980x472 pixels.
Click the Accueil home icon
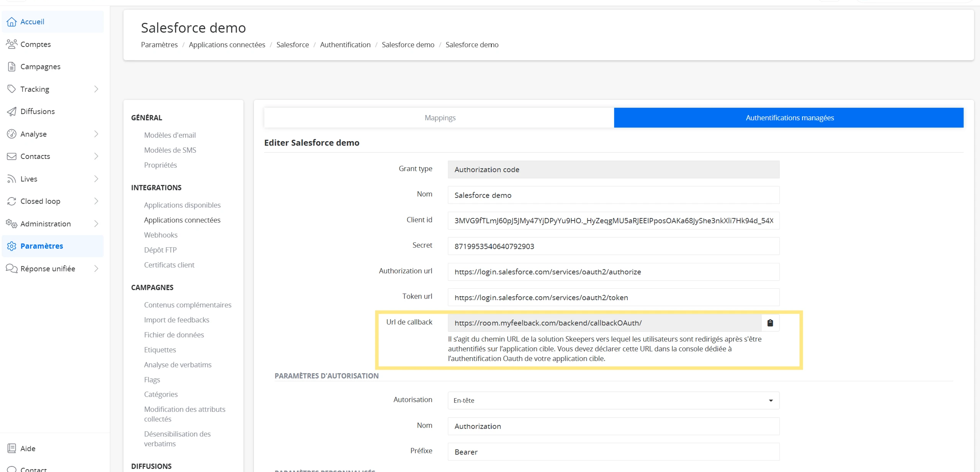pyautogui.click(x=11, y=22)
